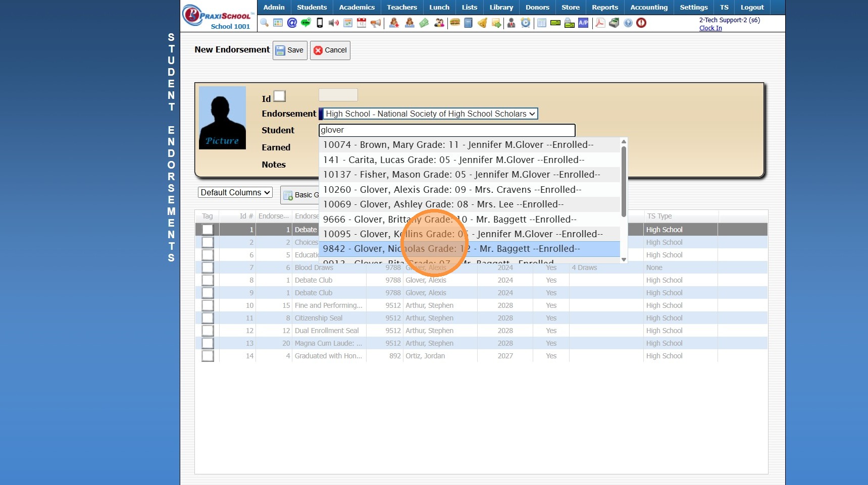868x485 pixels.
Task: Click the student suggestion list scrollbar
Action: pos(624,182)
